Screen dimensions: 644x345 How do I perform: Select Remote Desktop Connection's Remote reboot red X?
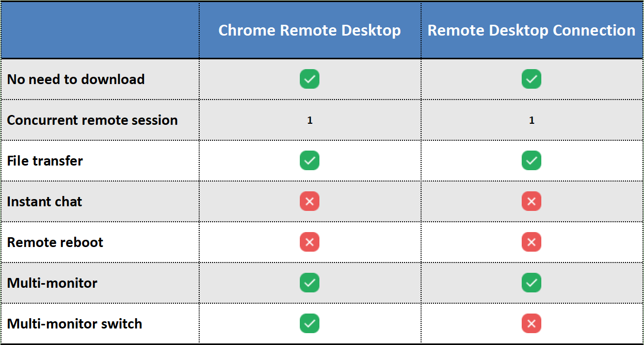pos(532,242)
